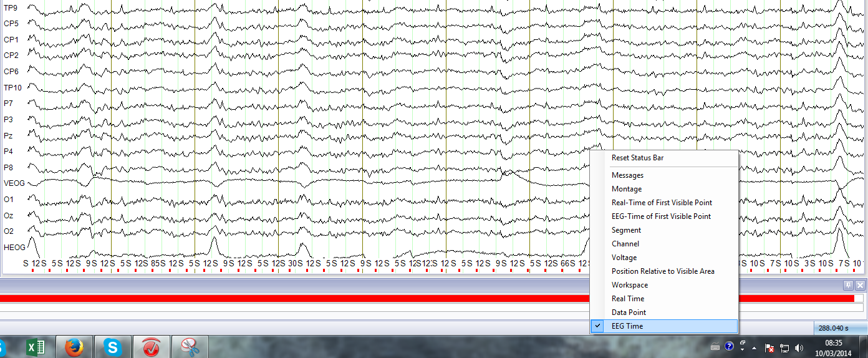Choose Reset Status Bar from context menu
868x358 pixels.
[663, 158]
